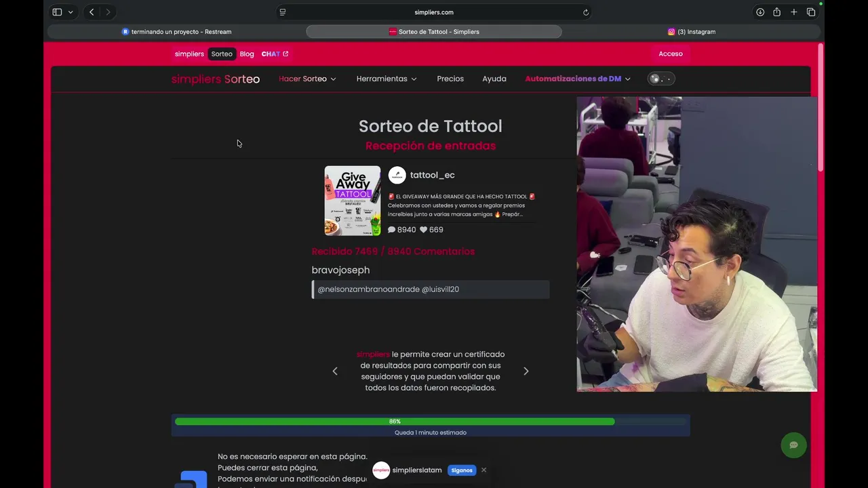Click 'No es necesario esperar en esta página.' text
Screen dimensions: 868x488
(292, 457)
